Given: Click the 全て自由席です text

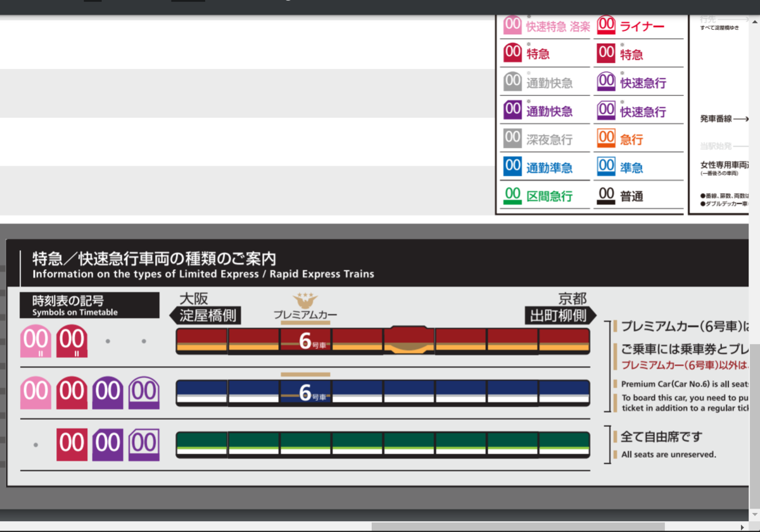Looking at the screenshot, I should (662, 437).
